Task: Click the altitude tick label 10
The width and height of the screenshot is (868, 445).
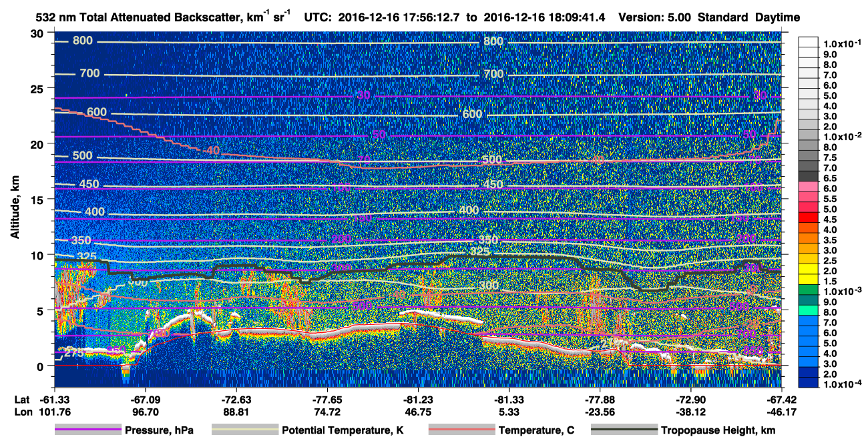Action: pyautogui.click(x=38, y=255)
